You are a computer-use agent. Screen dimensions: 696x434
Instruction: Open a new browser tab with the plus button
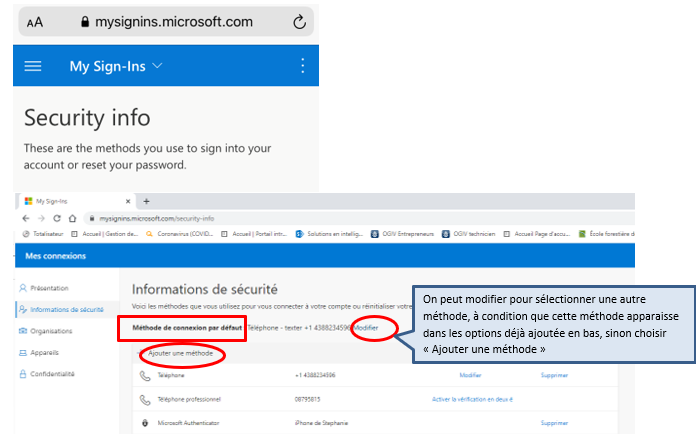(x=146, y=201)
